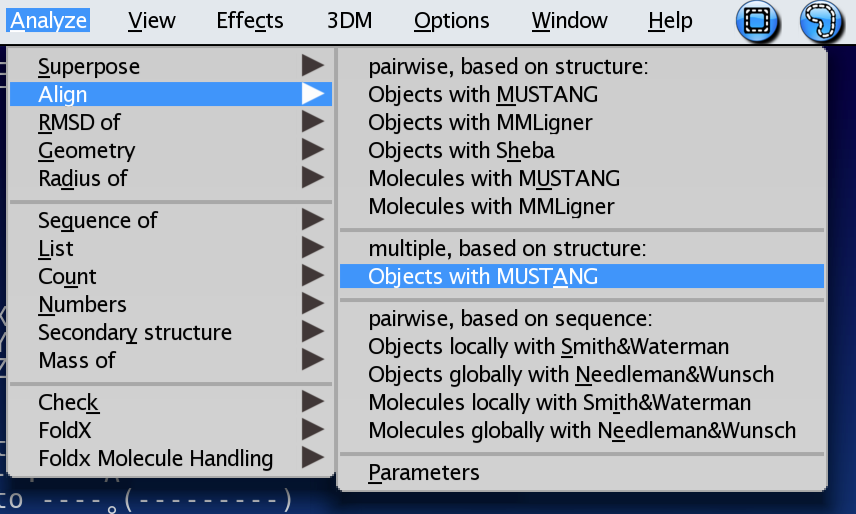Open the View menu

click(152, 20)
